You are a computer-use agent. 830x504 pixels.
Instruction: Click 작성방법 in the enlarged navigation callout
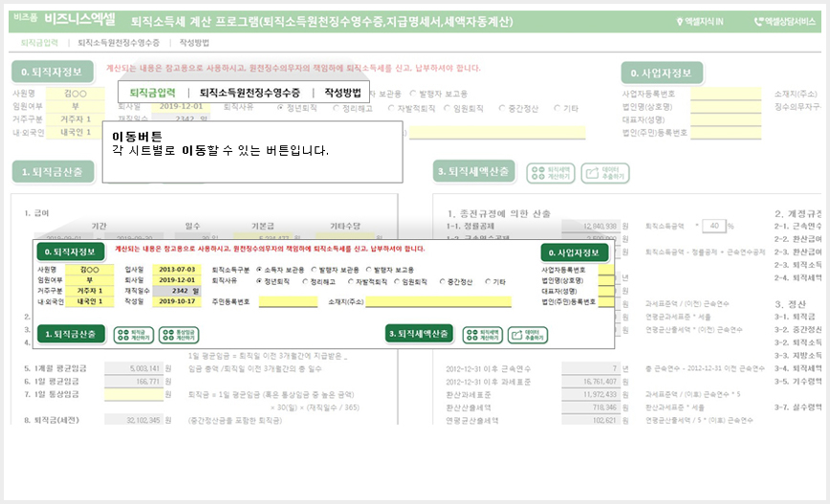point(343,93)
